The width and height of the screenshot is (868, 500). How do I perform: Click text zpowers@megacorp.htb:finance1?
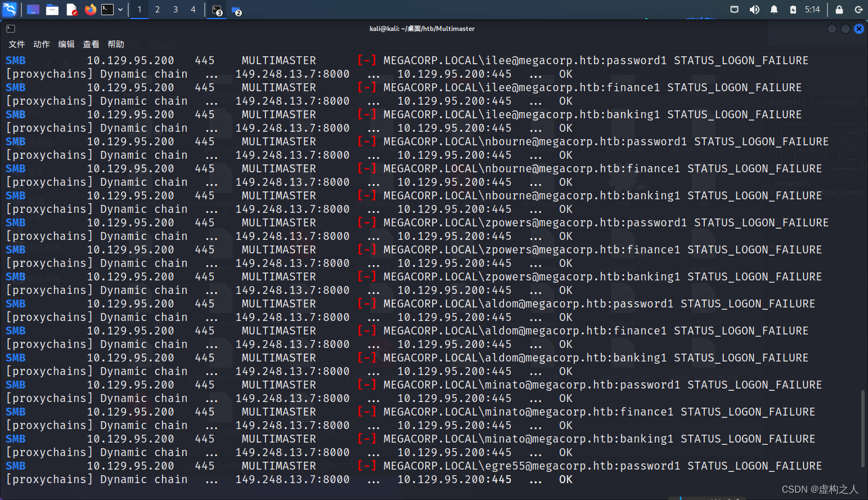583,249
